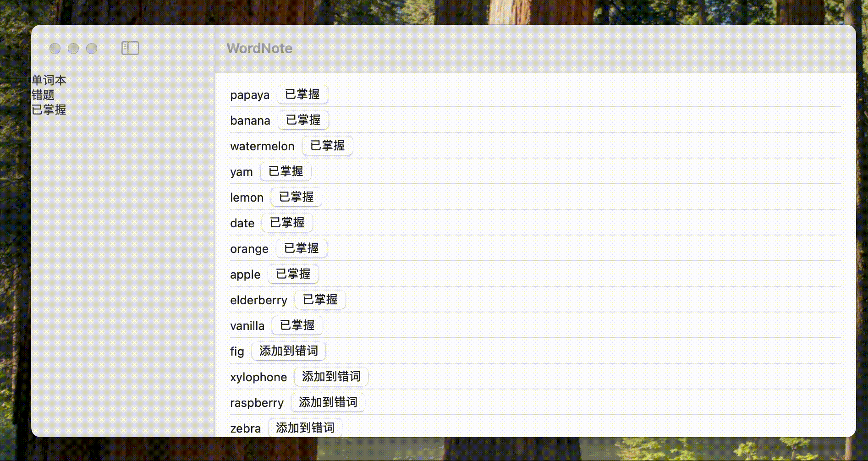Select 单词本 in the sidebar

(x=49, y=80)
